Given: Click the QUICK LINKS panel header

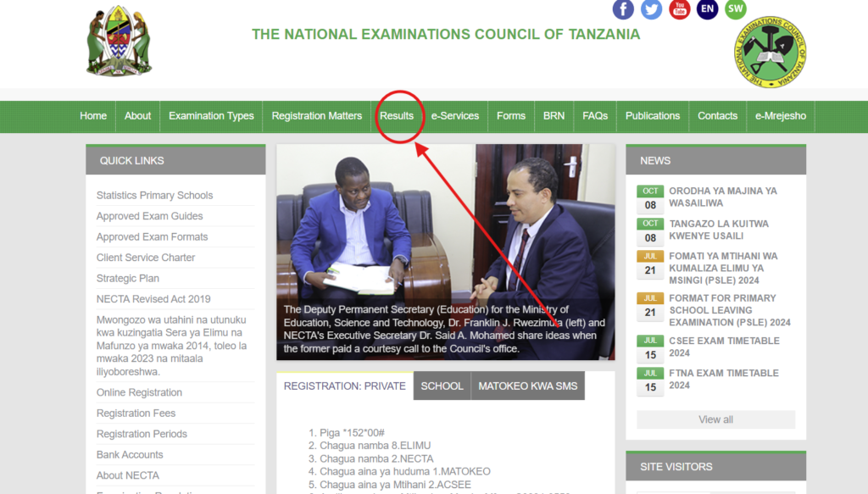Looking at the screenshot, I should click(x=175, y=160).
